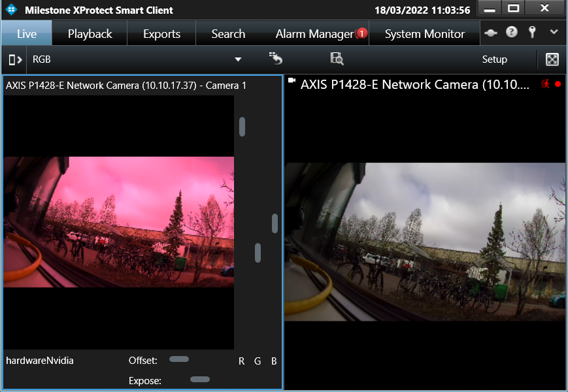The height and width of the screenshot is (392, 568).
Task: Open the Alarm Manager tab
Action: (x=314, y=33)
